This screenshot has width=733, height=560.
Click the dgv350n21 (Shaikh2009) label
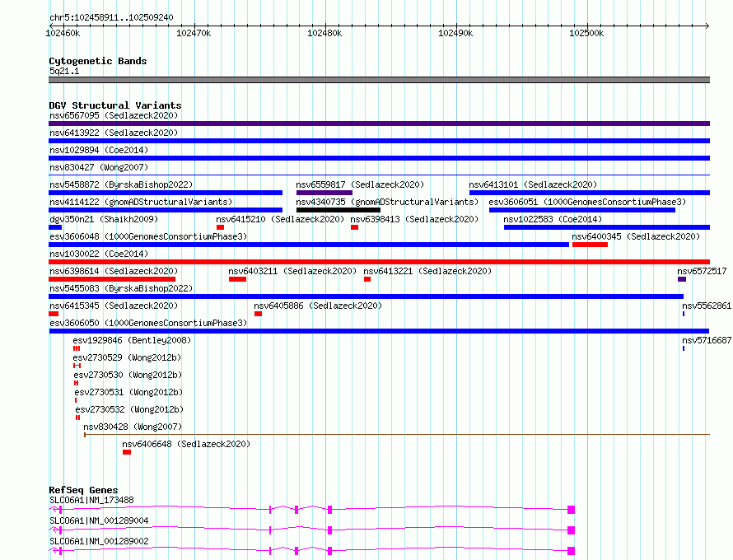tap(104, 219)
